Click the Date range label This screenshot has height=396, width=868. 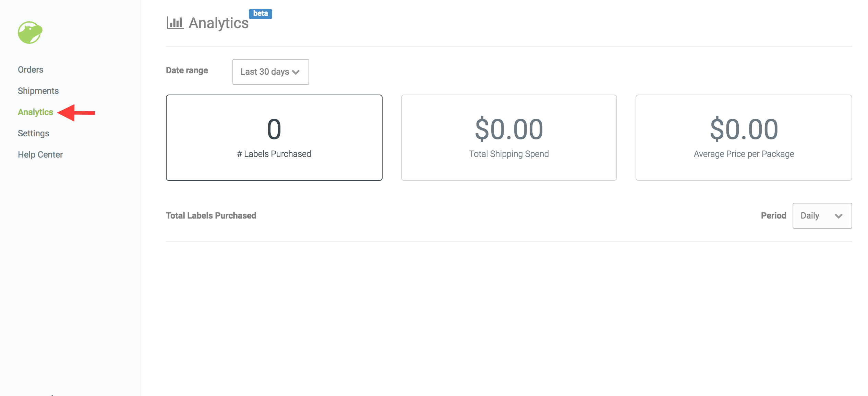(x=187, y=70)
